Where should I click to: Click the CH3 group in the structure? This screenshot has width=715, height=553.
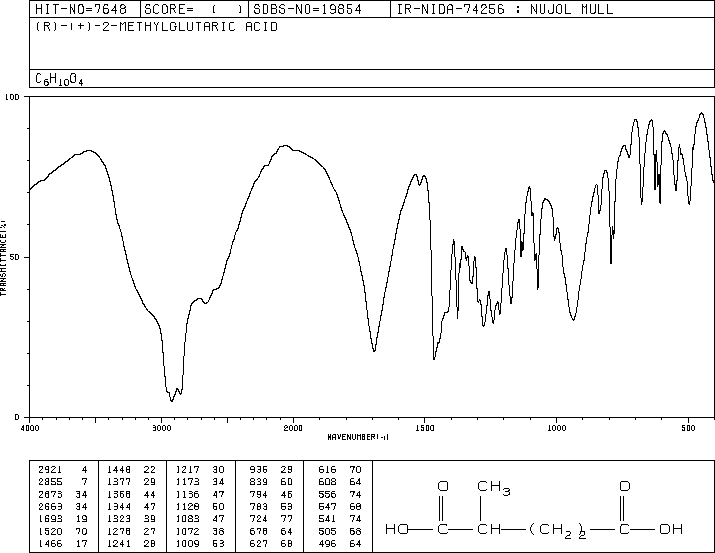pos(494,488)
